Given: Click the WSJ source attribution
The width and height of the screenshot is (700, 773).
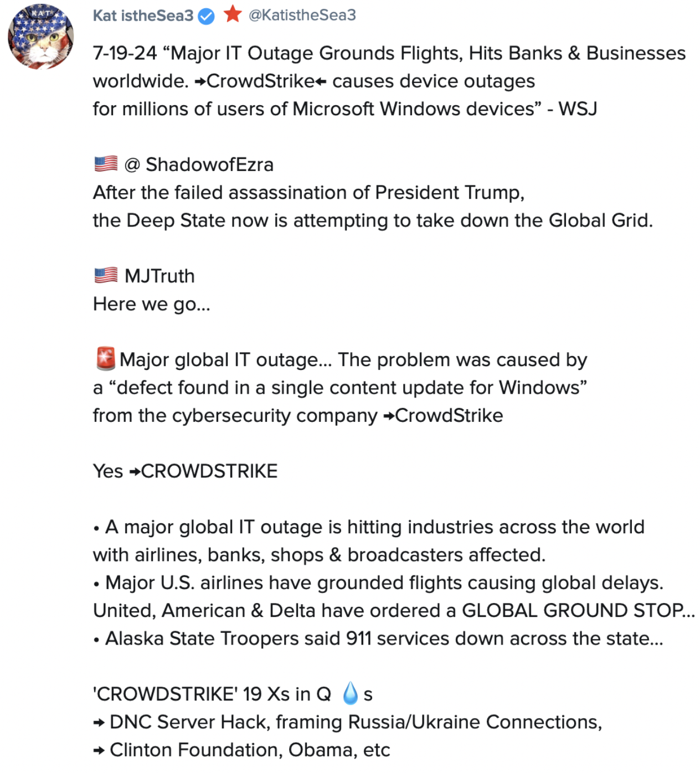Looking at the screenshot, I should click(577, 109).
